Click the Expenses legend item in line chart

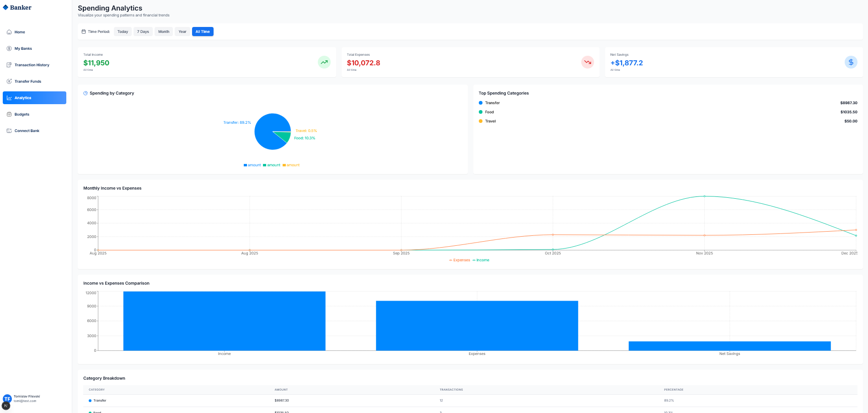(460, 260)
